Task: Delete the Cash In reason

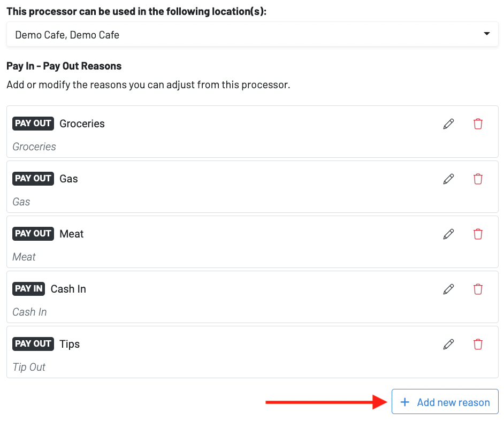Action: coord(478,289)
